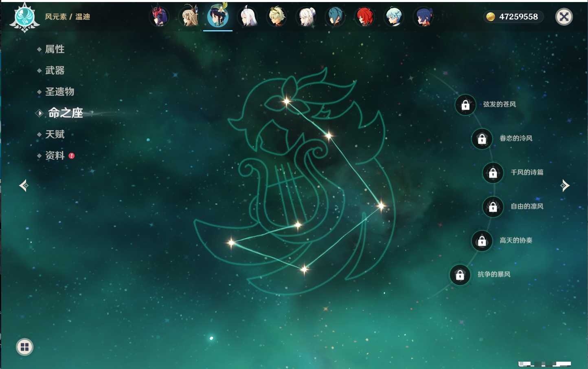Select the 命之座 constellation tab

click(x=65, y=113)
